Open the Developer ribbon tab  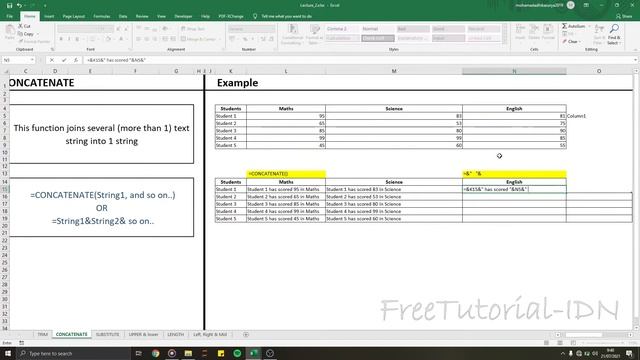coord(183,16)
